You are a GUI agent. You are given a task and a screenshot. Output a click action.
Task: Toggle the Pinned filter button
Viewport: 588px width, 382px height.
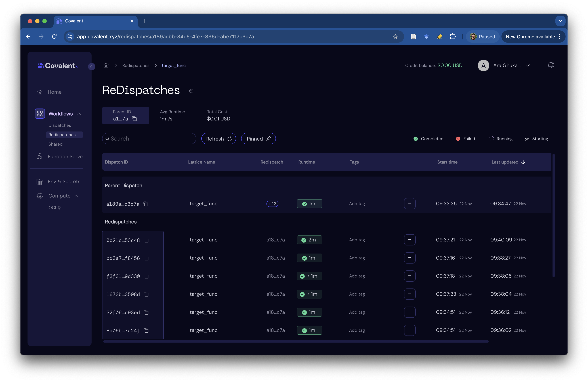tap(258, 138)
